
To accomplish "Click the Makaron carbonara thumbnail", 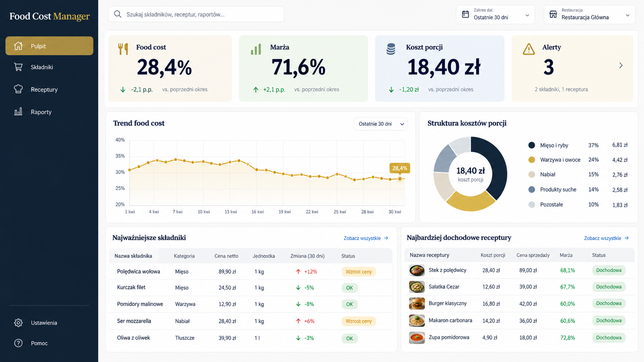I will coord(417,320).
